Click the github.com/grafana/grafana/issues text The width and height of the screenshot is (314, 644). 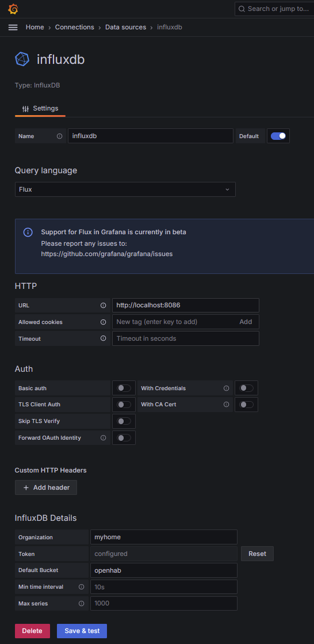point(107,254)
